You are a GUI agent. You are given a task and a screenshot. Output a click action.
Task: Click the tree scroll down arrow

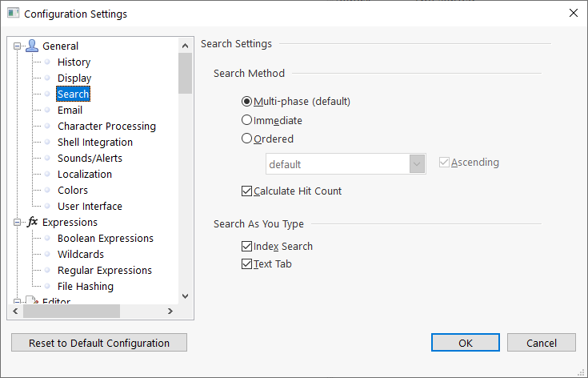[x=185, y=296]
